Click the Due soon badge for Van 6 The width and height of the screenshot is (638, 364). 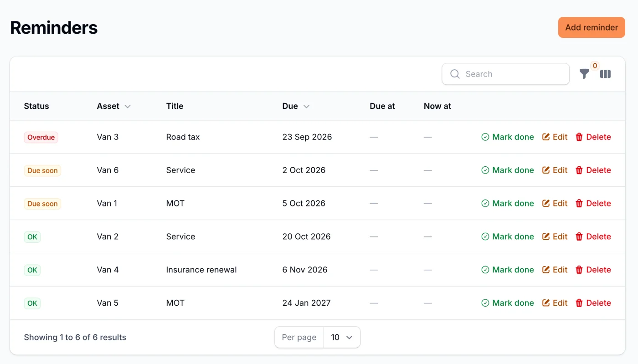(42, 171)
